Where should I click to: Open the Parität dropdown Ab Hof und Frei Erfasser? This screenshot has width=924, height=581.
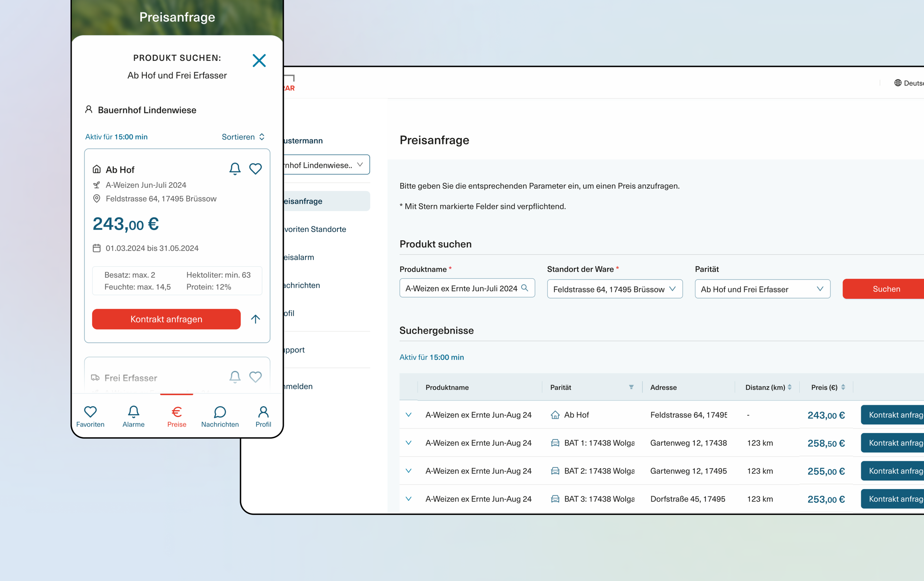click(x=762, y=289)
